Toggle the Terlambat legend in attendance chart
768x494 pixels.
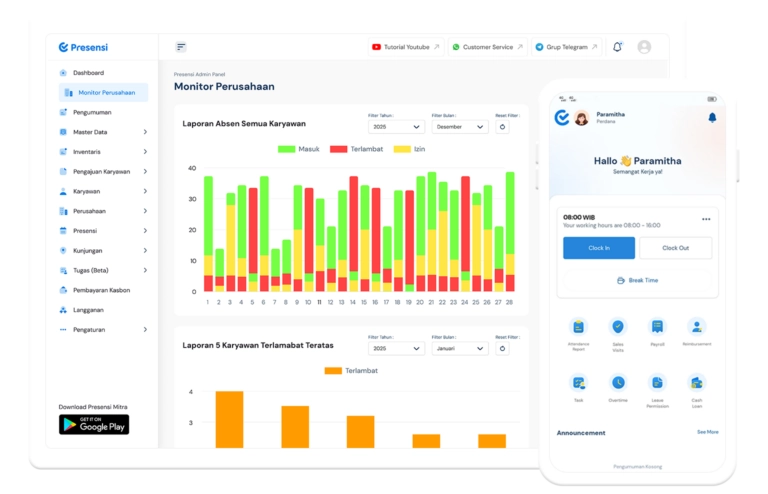353,149
